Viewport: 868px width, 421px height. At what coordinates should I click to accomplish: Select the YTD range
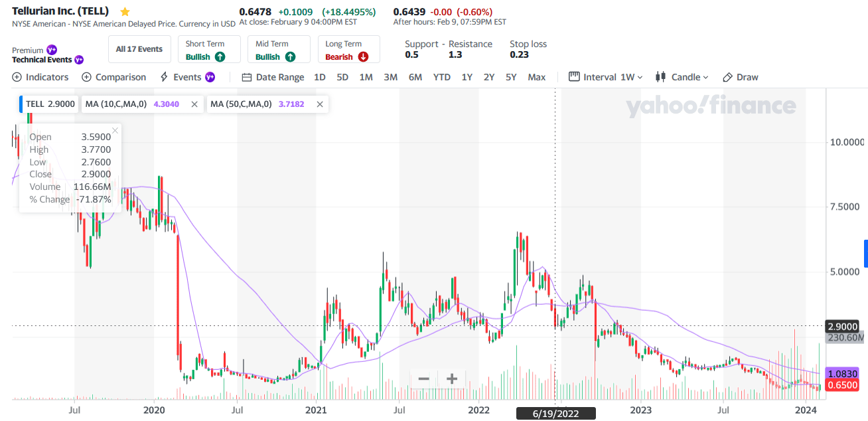pos(442,77)
